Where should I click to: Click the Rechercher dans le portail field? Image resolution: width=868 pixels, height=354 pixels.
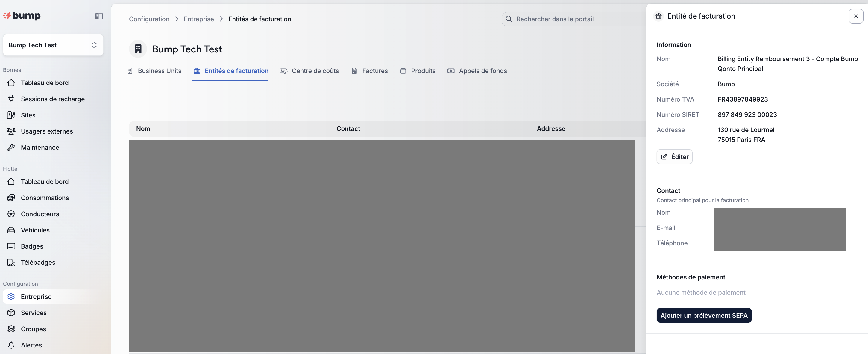pos(573,19)
